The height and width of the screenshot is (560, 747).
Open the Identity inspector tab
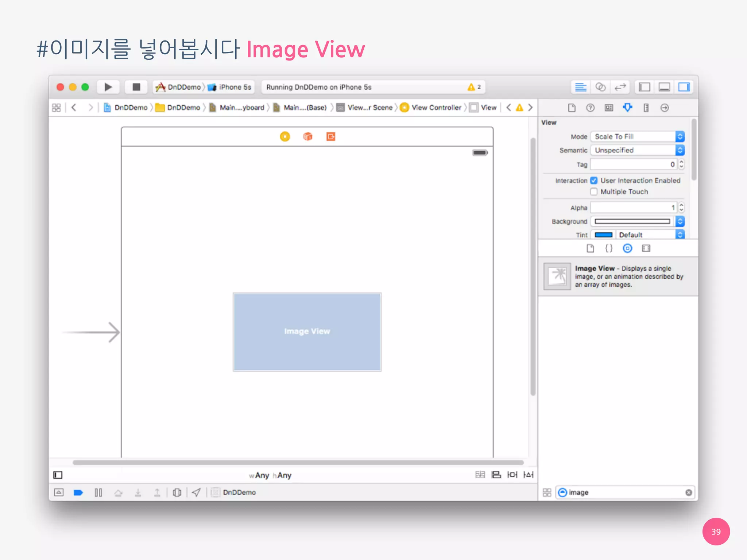pyautogui.click(x=609, y=108)
